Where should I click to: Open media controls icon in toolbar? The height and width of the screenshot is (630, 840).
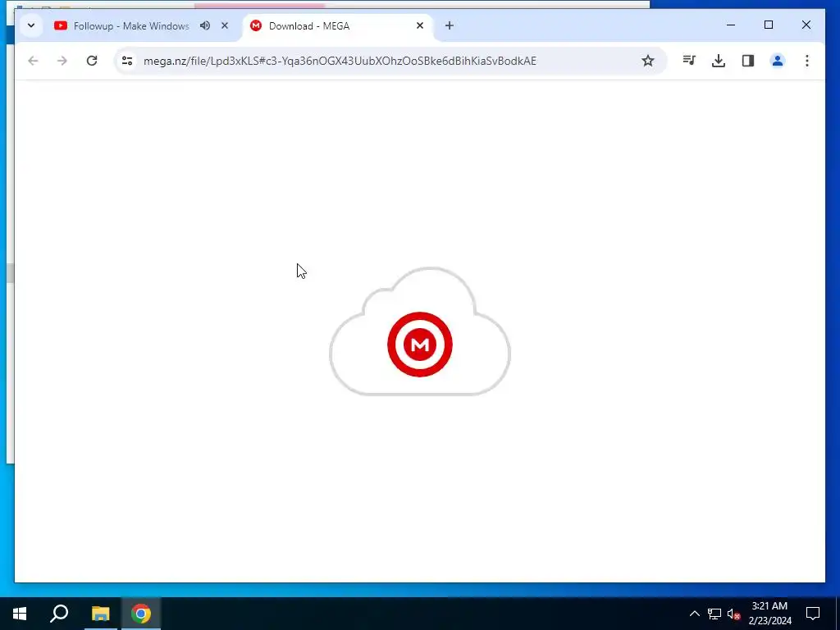click(689, 61)
